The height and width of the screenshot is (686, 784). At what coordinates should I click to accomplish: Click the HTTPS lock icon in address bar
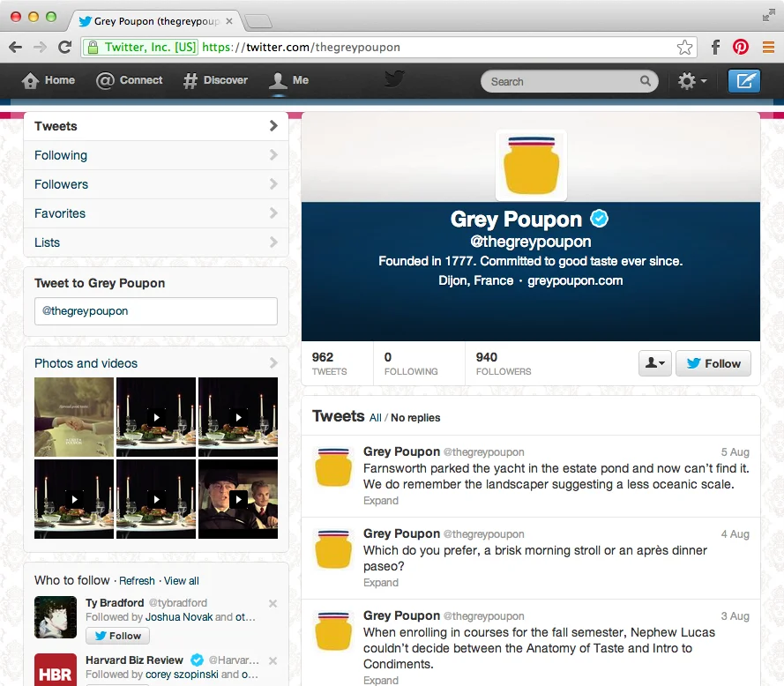[92, 47]
